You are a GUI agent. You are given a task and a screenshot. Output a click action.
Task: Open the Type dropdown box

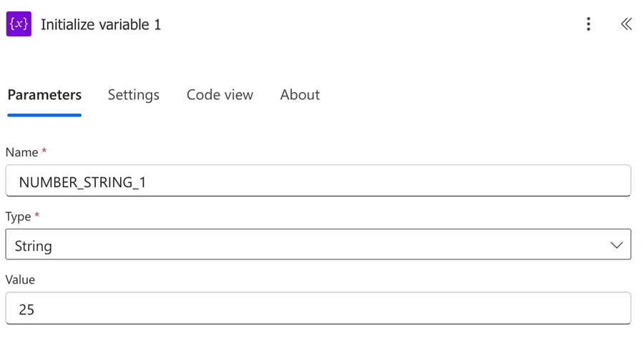(318, 245)
